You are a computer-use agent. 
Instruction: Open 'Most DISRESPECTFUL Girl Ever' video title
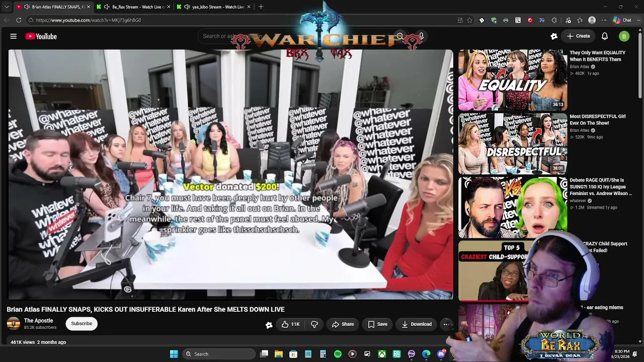(597, 120)
